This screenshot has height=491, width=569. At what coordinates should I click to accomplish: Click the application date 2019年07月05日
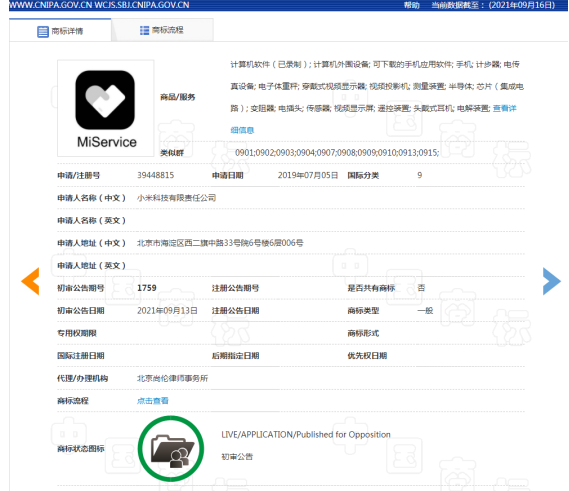[308, 175]
